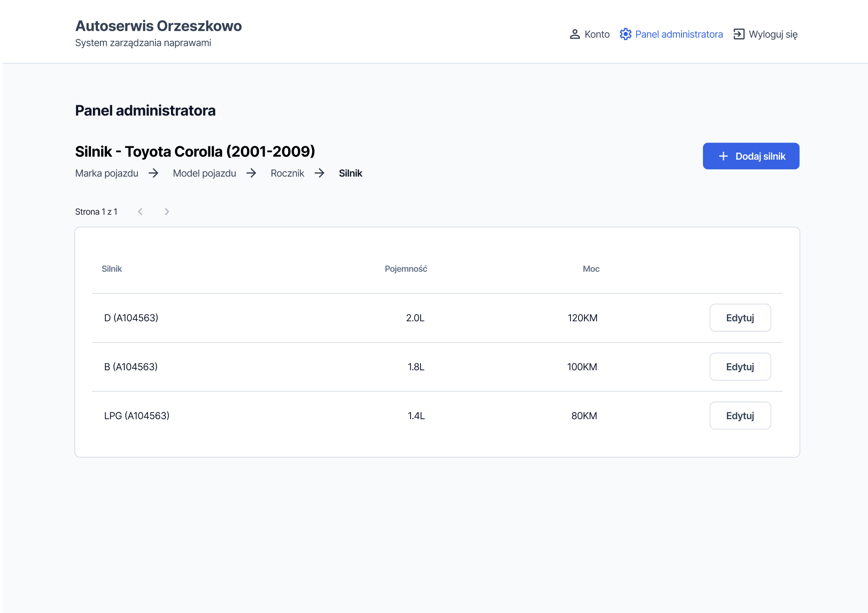The width and height of the screenshot is (868, 613).
Task: Click the arrow after Model pojazdu breadcrumb
Action: pyautogui.click(x=251, y=173)
